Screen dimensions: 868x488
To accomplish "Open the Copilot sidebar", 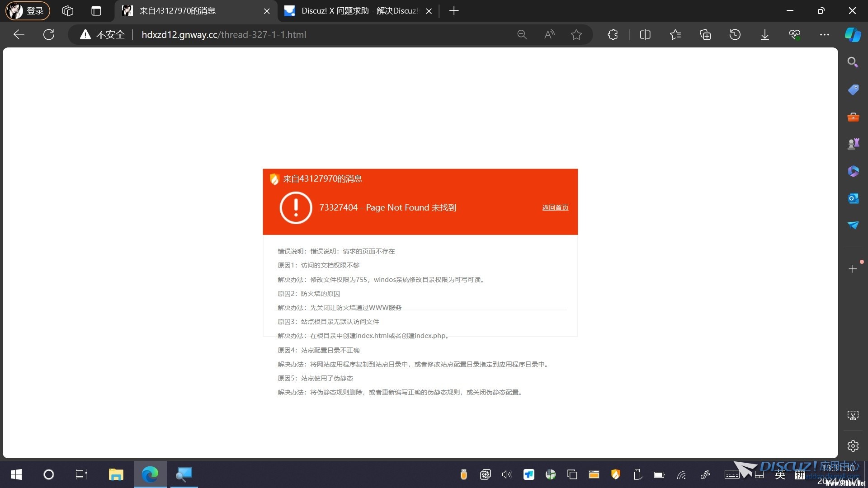I will click(x=853, y=34).
